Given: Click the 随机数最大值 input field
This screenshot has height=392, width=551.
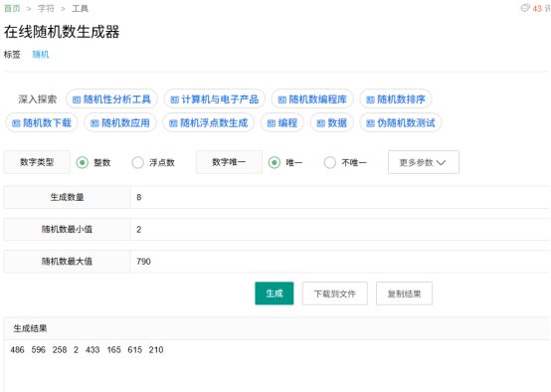Looking at the screenshot, I should click(339, 262).
